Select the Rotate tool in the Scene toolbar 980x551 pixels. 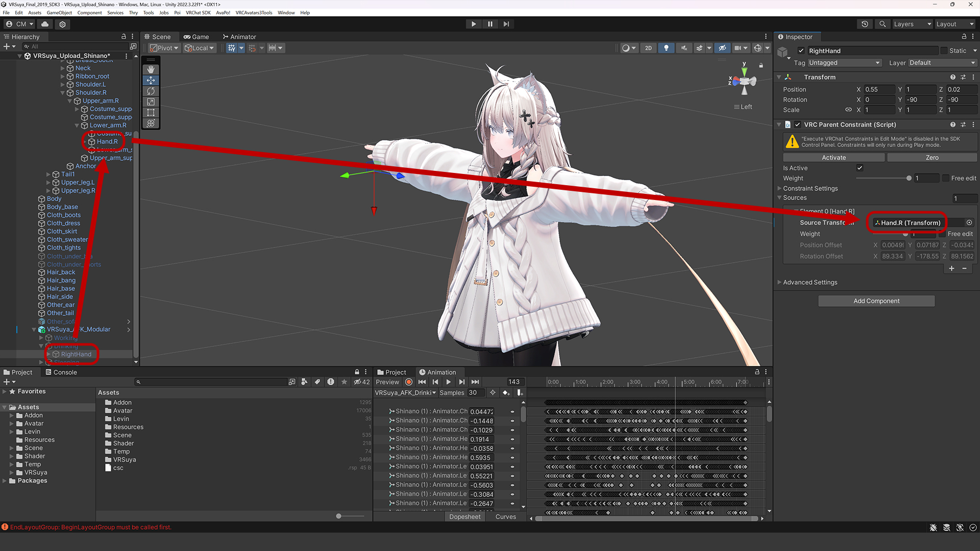[151, 91]
